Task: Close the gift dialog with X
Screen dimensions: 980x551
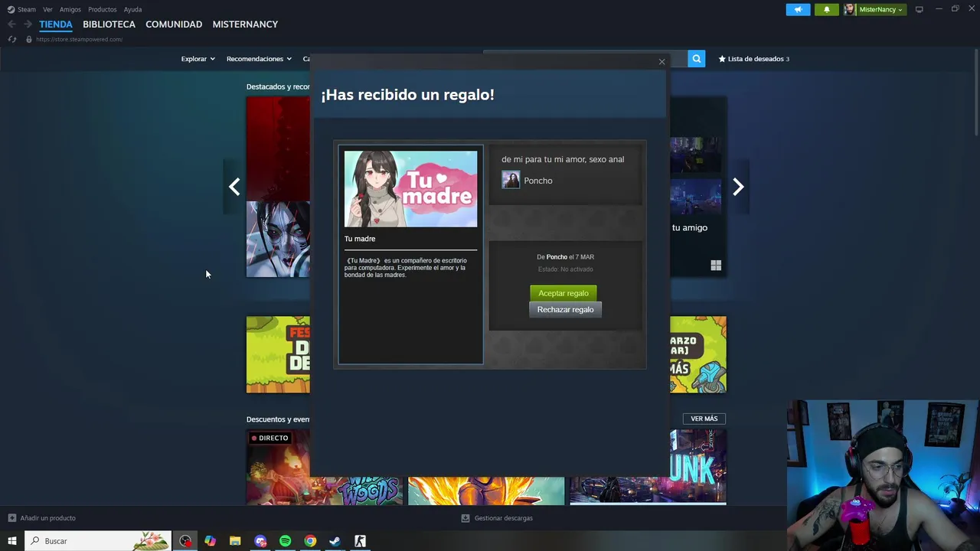Action: [x=662, y=62]
